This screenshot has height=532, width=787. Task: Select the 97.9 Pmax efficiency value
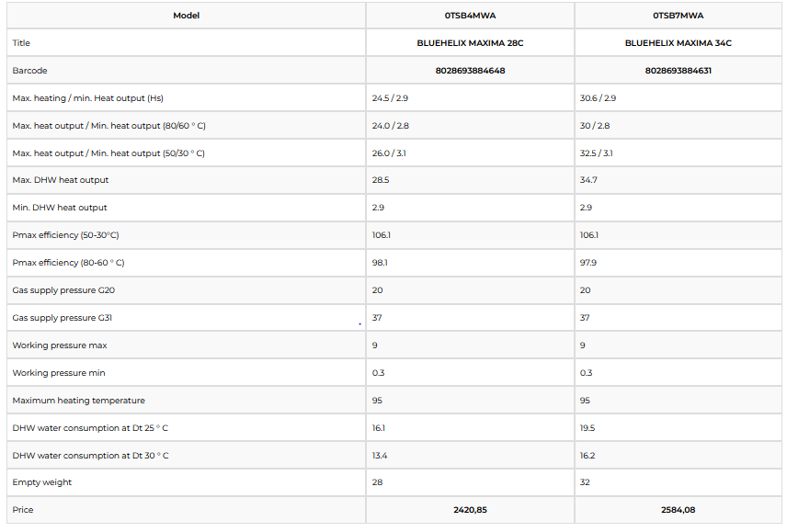pyautogui.click(x=588, y=263)
